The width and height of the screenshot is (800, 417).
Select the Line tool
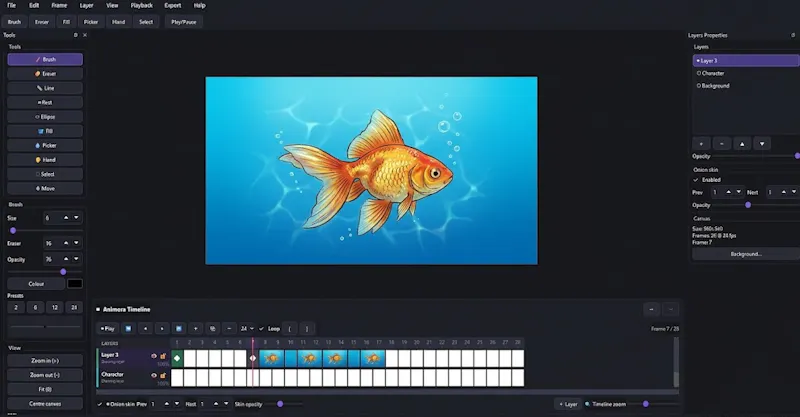[45, 88]
